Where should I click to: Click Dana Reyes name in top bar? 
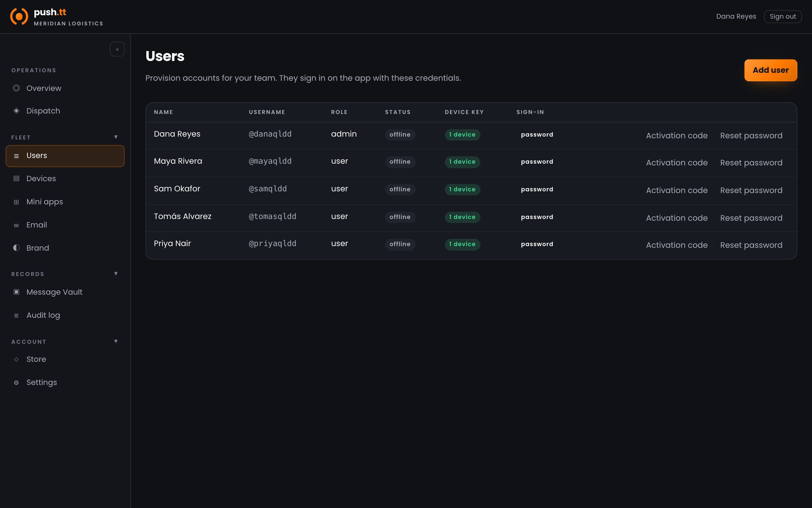[736, 16]
